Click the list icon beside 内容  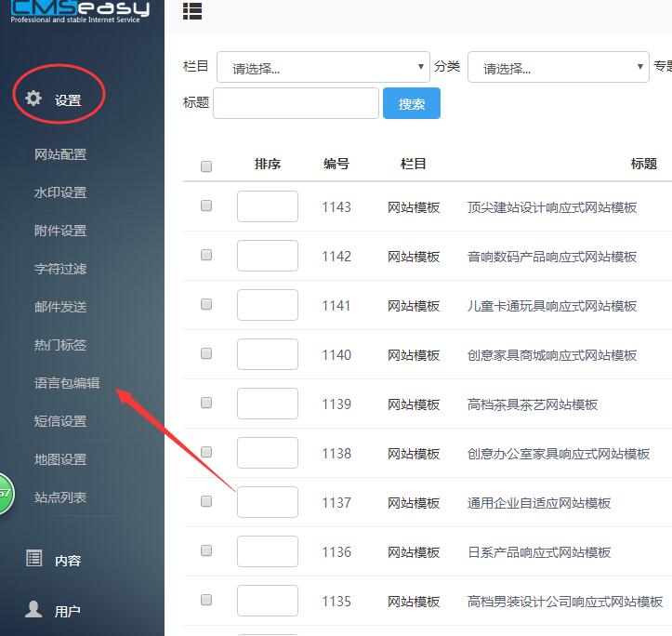click(x=33, y=559)
